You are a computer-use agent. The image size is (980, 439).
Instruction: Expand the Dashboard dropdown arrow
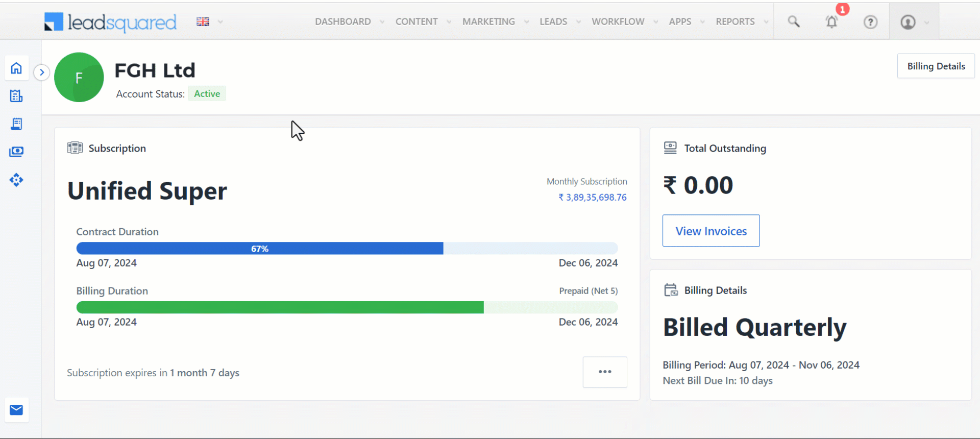pos(382,21)
